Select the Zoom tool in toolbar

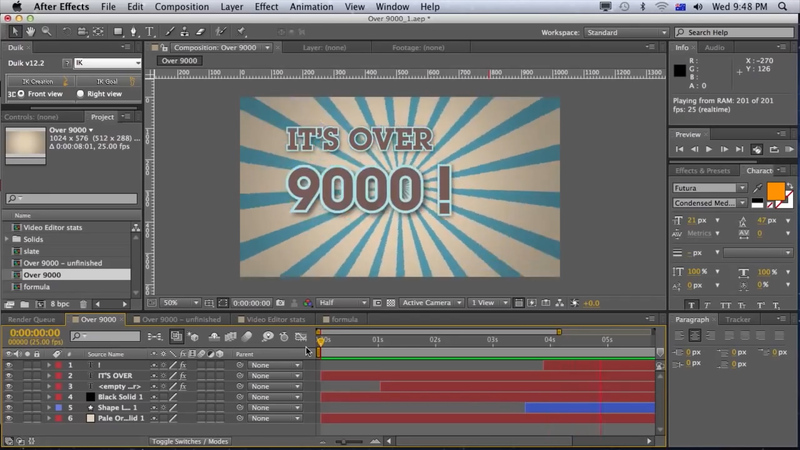[46, 32]
